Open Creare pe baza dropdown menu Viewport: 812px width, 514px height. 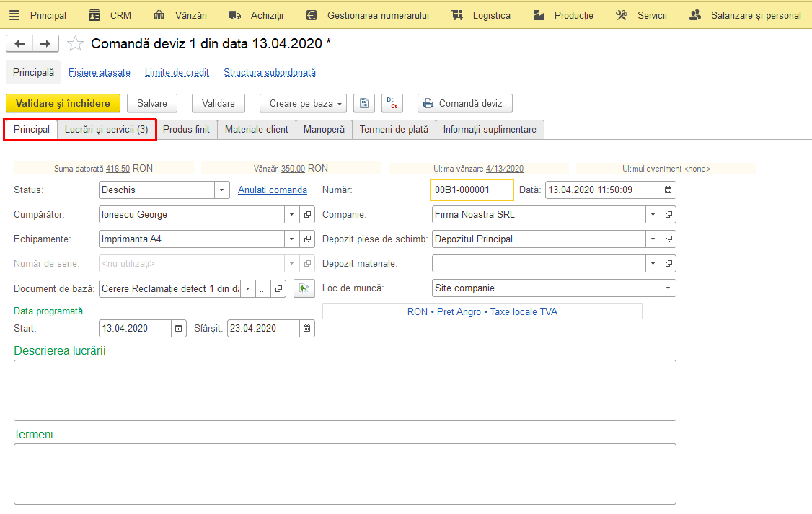pyautogui.click(x=303, y=103)
